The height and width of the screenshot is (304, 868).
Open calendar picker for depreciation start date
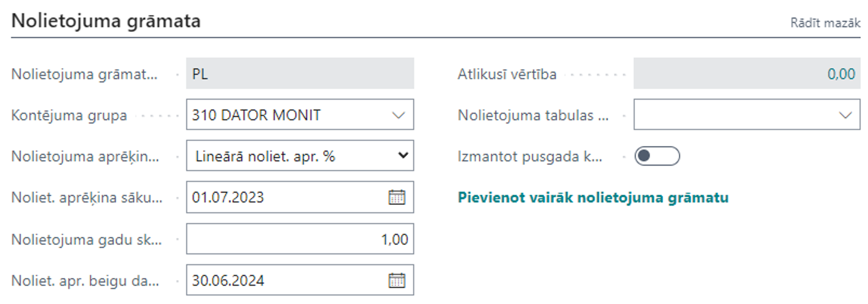click(x=396, y=198)
